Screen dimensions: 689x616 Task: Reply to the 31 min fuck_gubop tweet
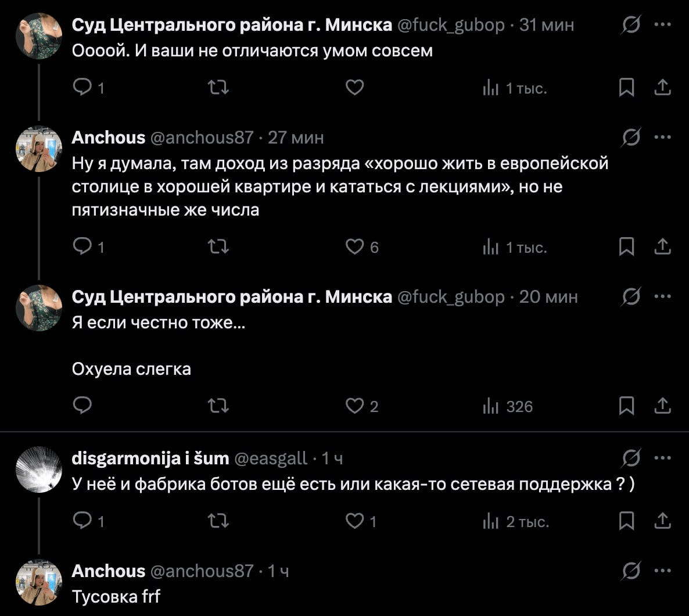(82, 88)
